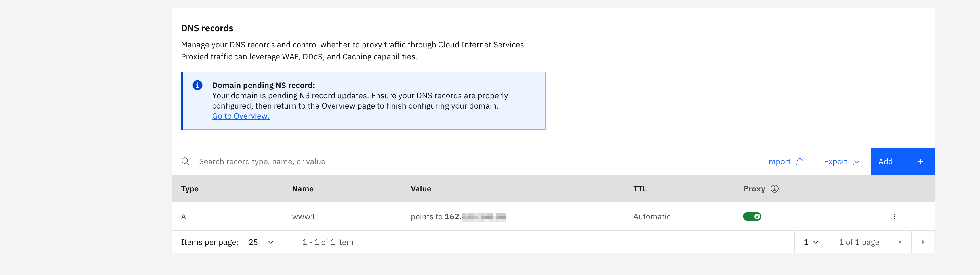980x275 pixels.
Task: Click the blue info icon in the notification
Action: 197,86
